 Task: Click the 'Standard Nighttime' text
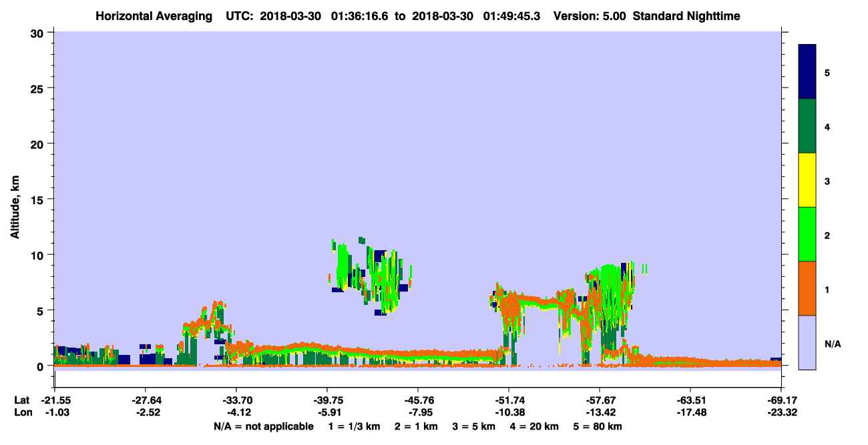point(686,15)
